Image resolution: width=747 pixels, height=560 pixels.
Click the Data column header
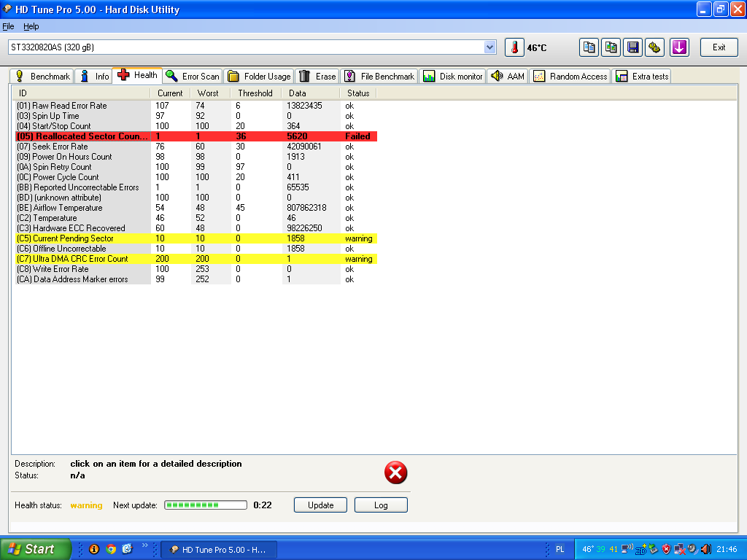tap(311, 93)
